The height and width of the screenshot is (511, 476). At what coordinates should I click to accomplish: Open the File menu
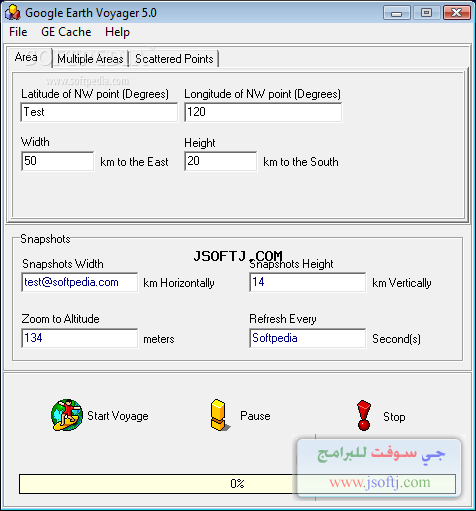pos(18,32)
